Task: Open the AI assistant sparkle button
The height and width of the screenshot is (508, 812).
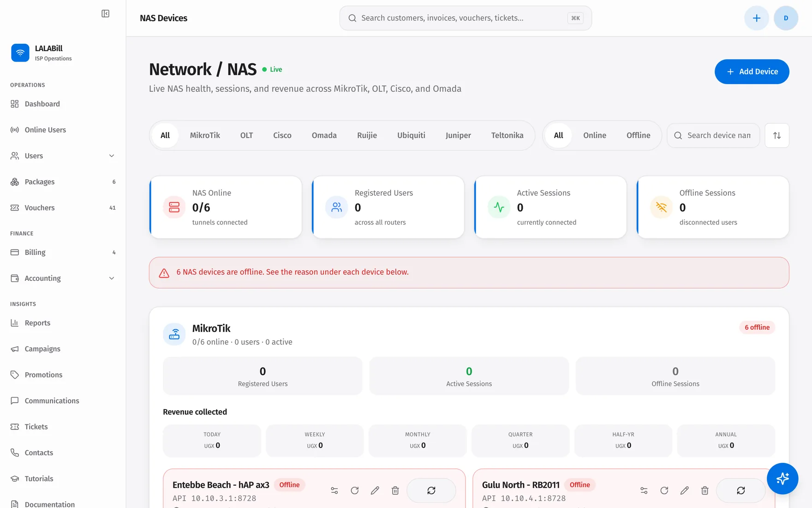Action: pos(782,478)
